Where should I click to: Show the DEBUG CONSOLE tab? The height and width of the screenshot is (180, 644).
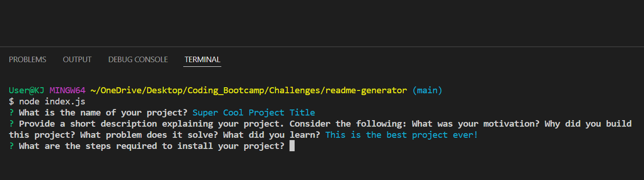point(138,60)
